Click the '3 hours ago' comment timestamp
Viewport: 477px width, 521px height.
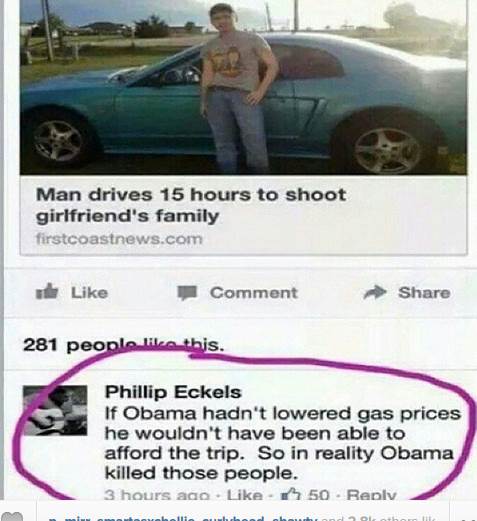tap(157, 495)
